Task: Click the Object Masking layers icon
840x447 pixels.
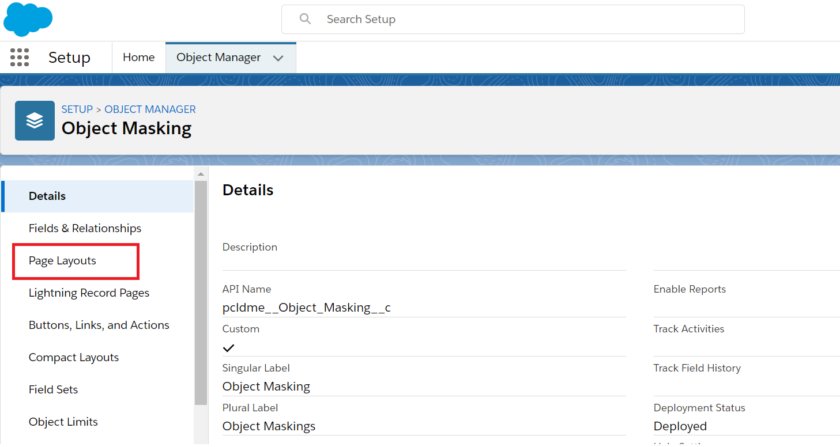Action: pos(35,121)
